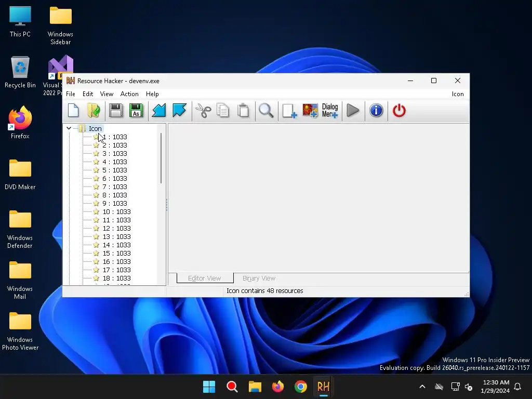Screen dimensions: 532x399
Task: Add new resource with page-plus icon
Action: point(289,111)
